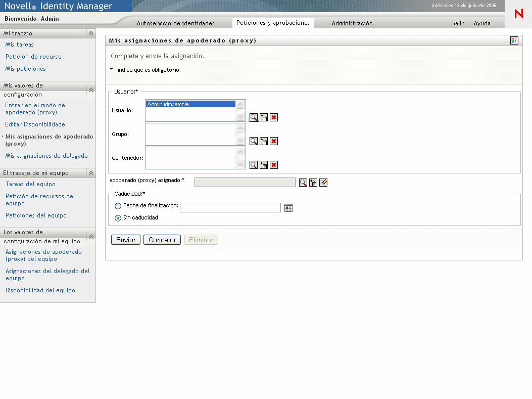The height and width of the screenshot is (399, 532).
Task: Open Mis tareas link
Action: pos(19,45)
